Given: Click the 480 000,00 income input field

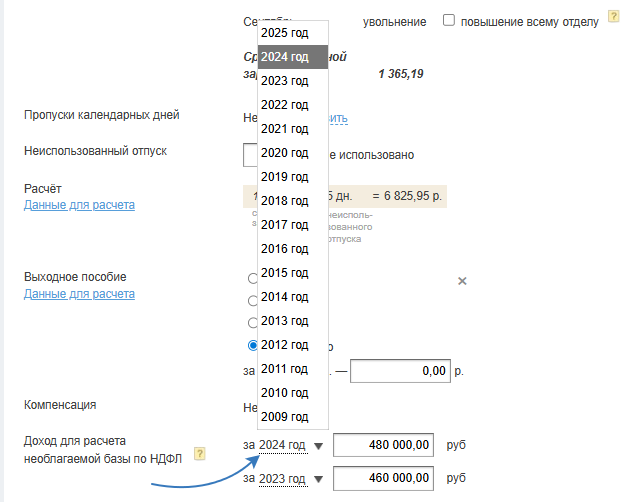Looking at the screenshot, I should coord(384,445).
